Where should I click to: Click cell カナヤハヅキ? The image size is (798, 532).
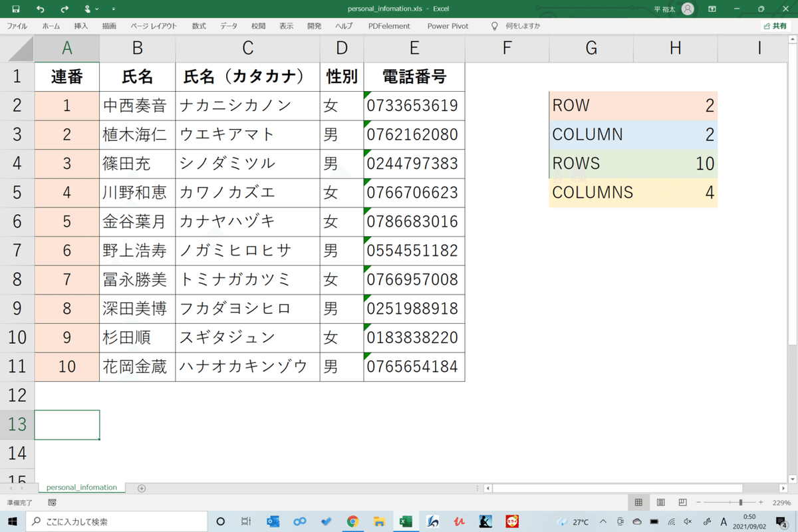(247, 221)
